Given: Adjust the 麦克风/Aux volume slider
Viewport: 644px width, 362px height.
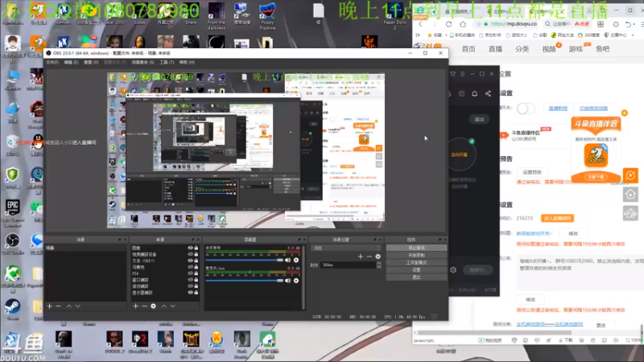Looking at the screenshot, I should click(245, 281).
